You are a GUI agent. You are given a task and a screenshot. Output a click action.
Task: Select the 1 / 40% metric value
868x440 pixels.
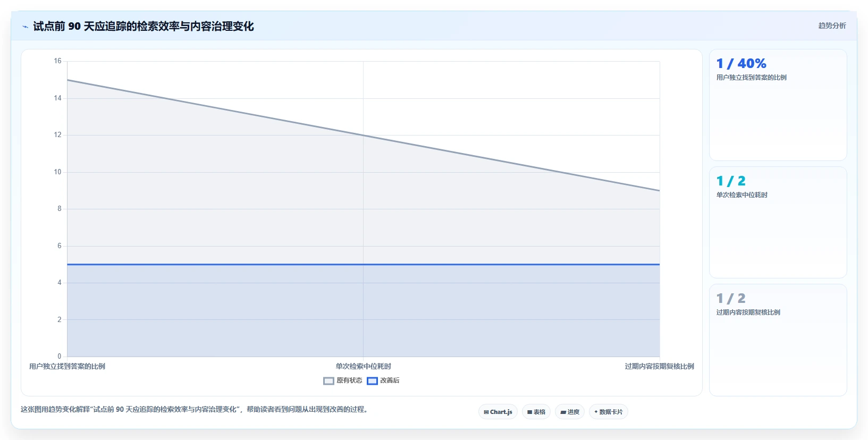tap(741, 64)
